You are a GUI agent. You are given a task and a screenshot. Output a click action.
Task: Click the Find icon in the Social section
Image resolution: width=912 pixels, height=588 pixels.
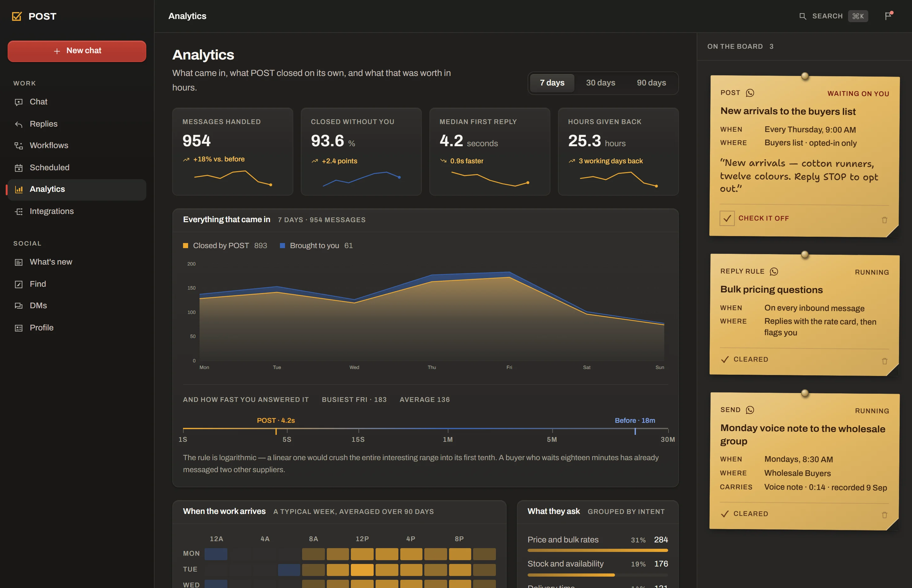point(18,285)
